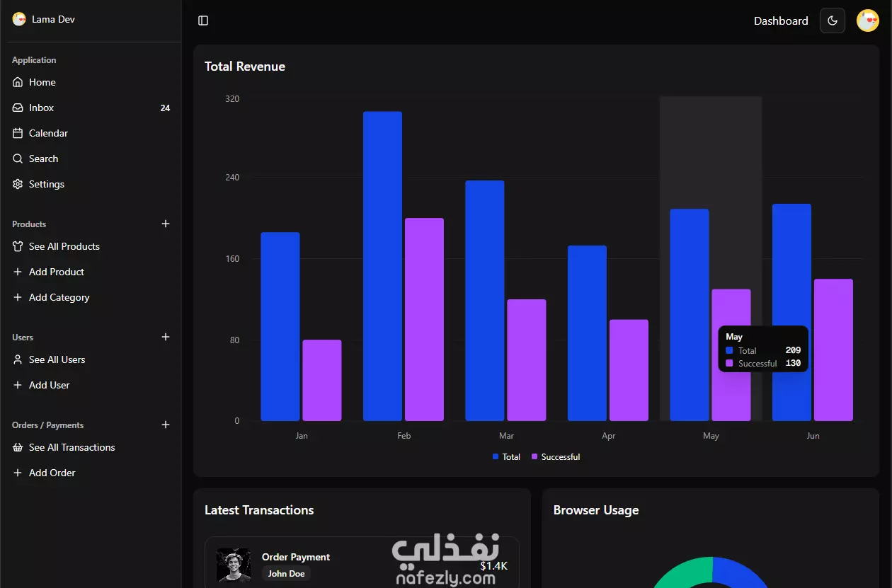
Task: Click the blue Total bar for Mar
Action: [x=485, y=301]
